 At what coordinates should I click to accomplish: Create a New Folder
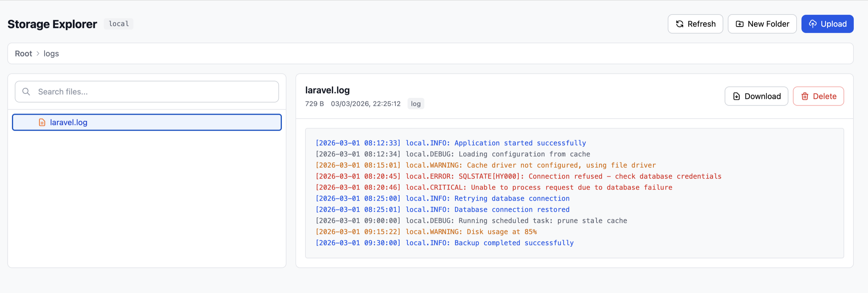point(762,24)
